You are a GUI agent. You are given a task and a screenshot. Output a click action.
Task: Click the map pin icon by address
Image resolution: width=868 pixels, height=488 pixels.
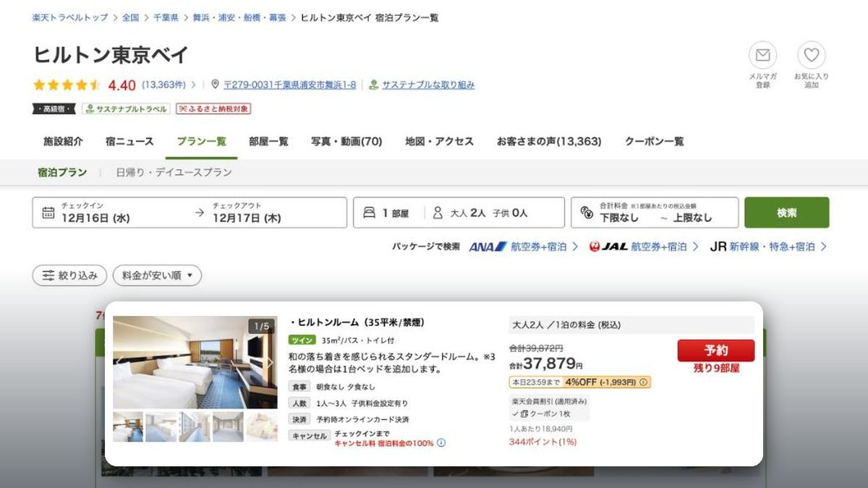[215, 85]
